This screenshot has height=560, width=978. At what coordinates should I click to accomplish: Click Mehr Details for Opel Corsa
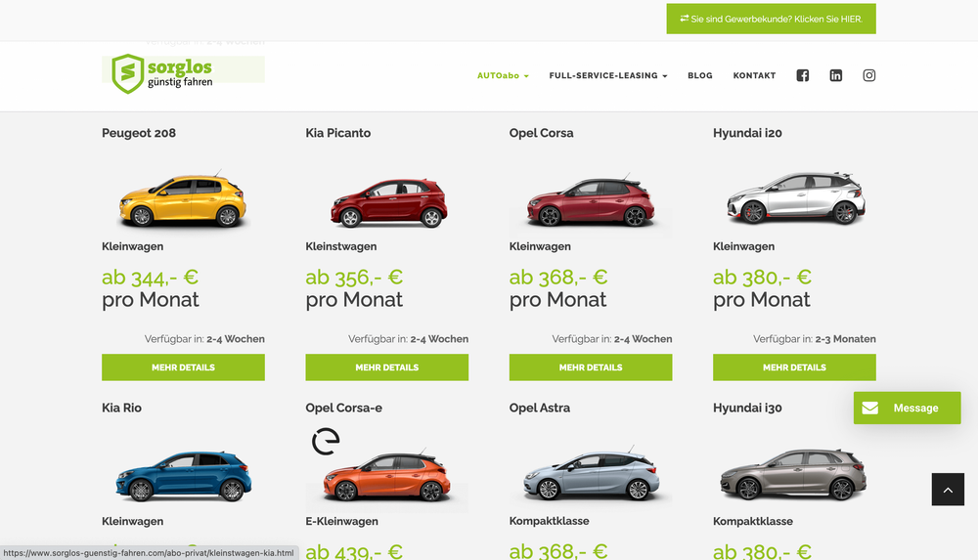(591, 367)
